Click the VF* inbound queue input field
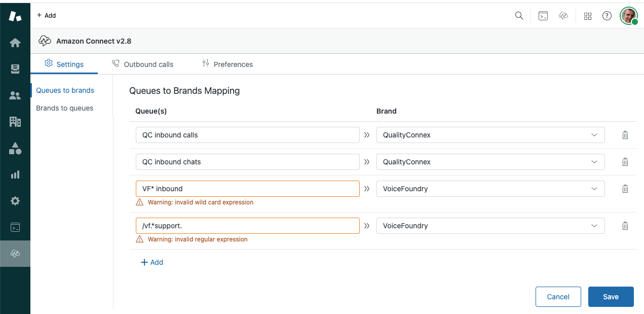 pos(247,189)
